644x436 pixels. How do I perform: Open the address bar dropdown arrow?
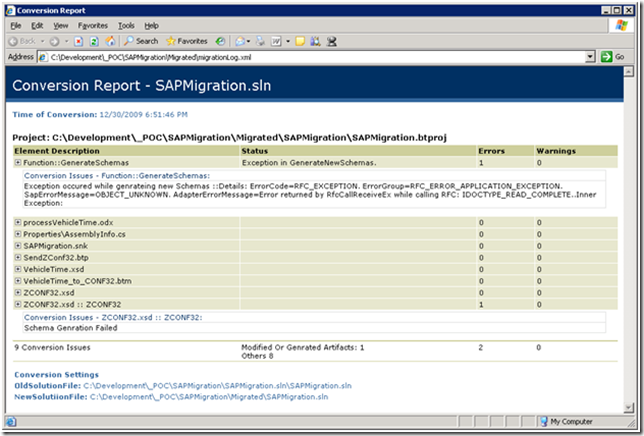591,57
